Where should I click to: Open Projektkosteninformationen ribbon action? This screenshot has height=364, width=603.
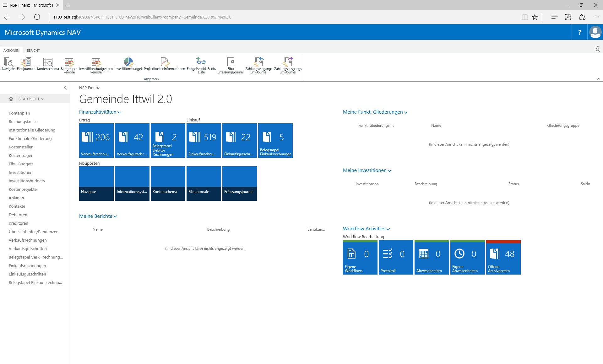click(165, 64)
